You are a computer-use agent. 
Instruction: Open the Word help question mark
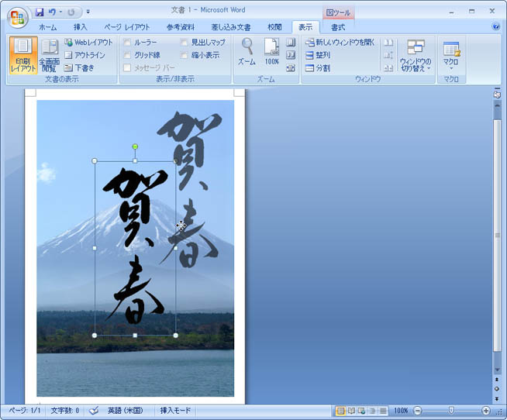coord(496,26)
